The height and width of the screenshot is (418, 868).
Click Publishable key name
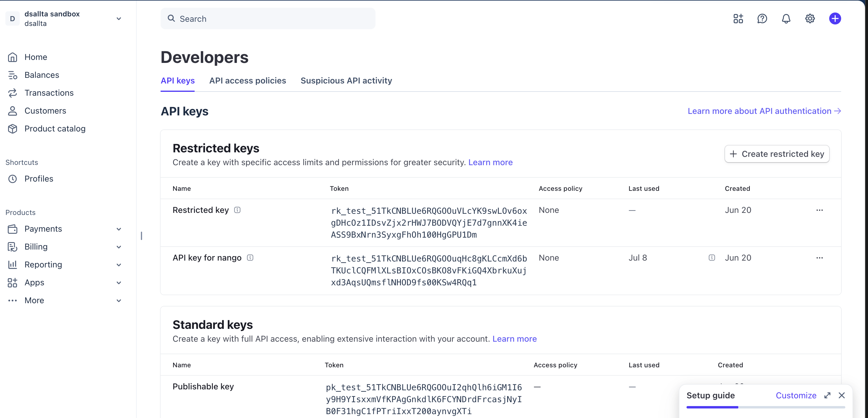coord(203,386)
